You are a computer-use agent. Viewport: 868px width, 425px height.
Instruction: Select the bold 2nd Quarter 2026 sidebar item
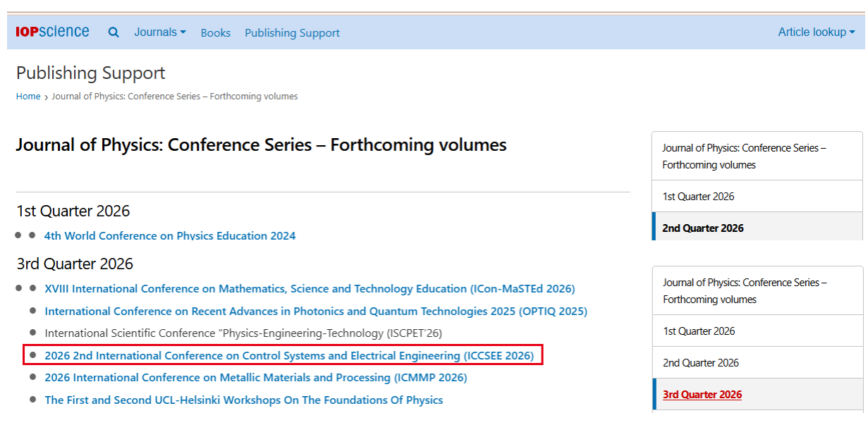tap(703, 228)
